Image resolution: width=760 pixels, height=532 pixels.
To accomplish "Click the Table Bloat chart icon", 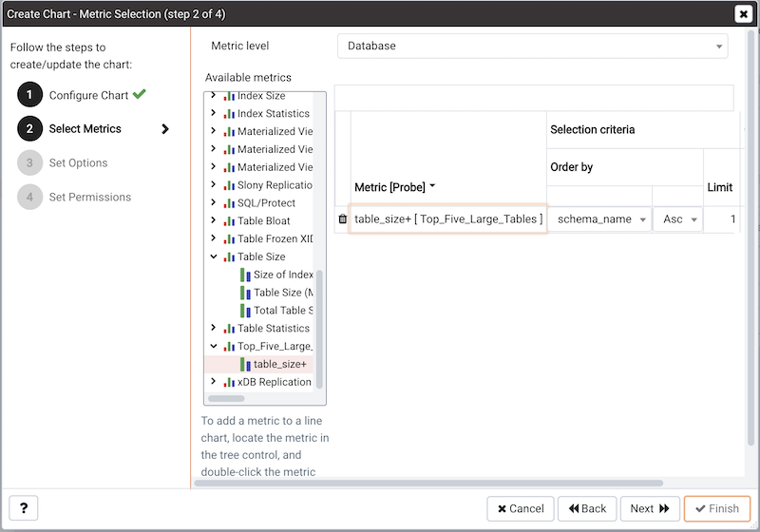I will [229, 221].
